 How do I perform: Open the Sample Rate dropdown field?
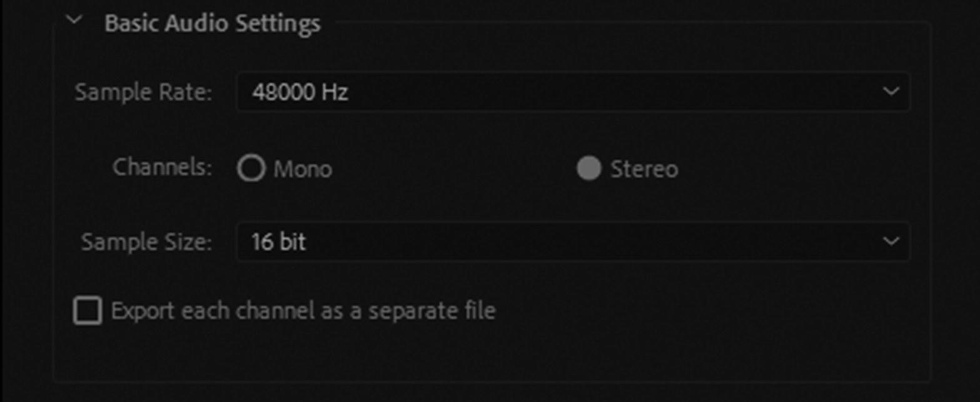tap(572, 92)
